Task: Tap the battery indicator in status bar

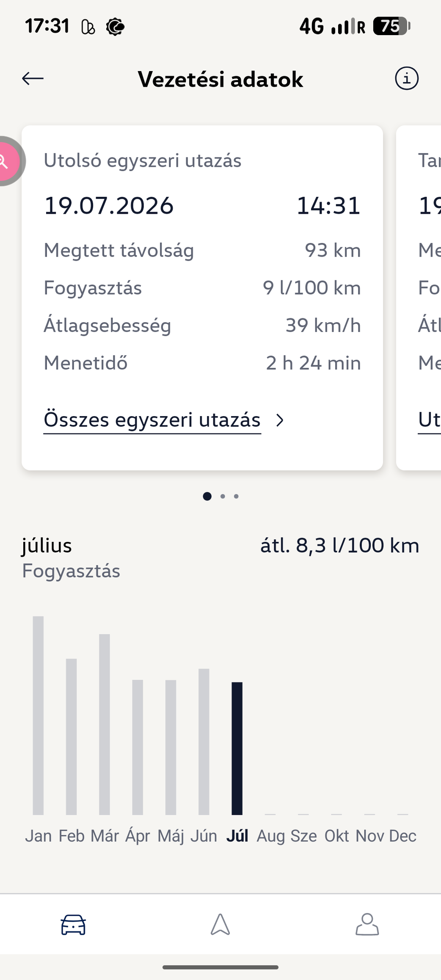Action: click(391, 26)
